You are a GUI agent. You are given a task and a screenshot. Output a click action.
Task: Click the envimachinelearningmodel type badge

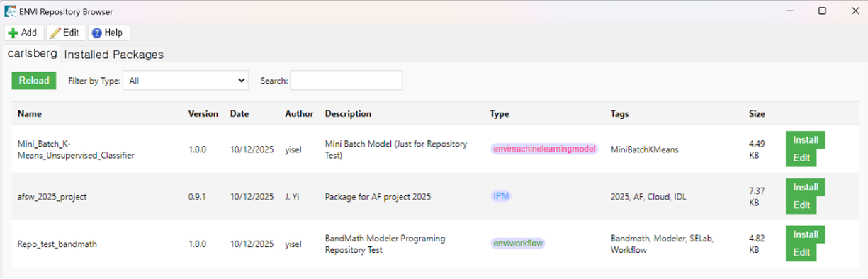point(544,149)
